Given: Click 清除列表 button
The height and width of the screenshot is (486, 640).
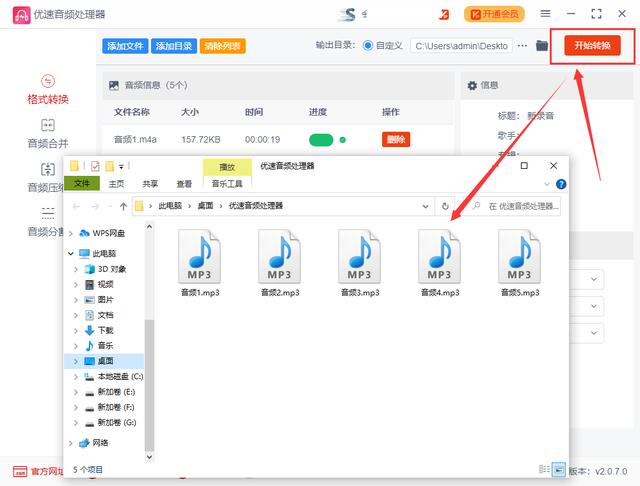Looking at the screenshot, I should coord(222,46).
